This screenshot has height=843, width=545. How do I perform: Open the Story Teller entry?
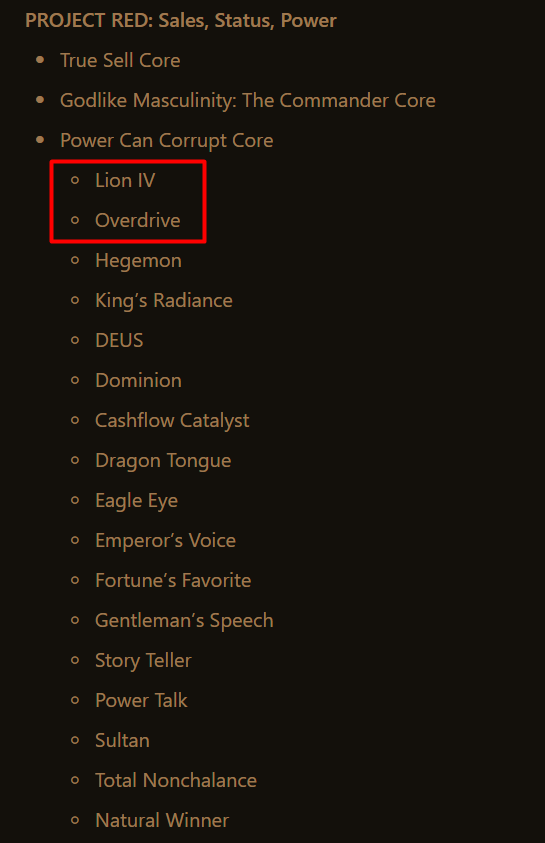(143, 660)
